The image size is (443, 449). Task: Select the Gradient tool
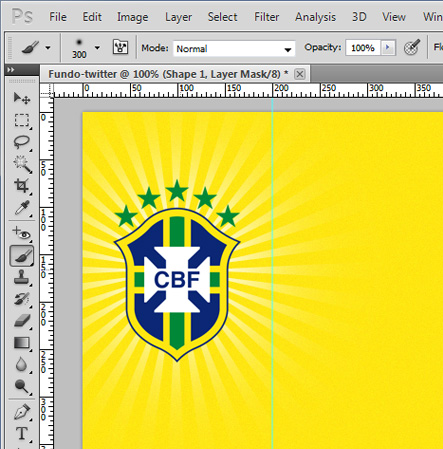point(22,343)
